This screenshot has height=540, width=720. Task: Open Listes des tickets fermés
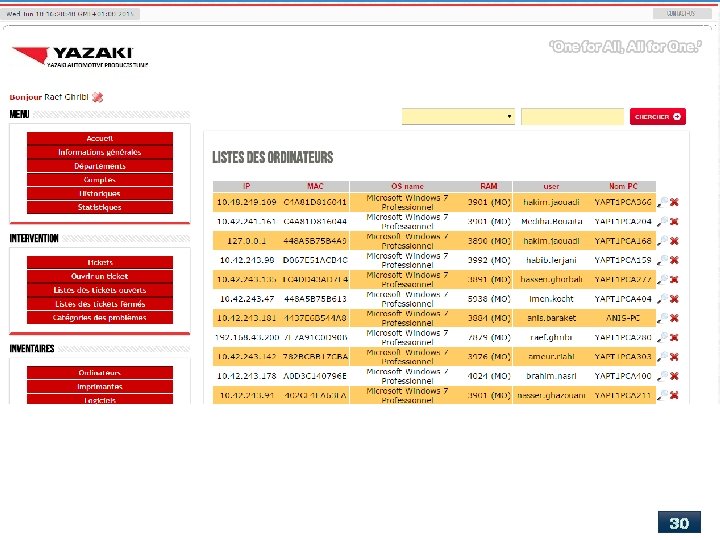click(x=100, y=304)
